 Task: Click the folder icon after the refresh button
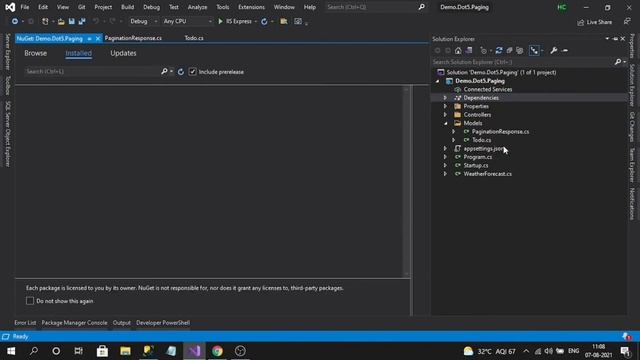[x=284, y=21]
